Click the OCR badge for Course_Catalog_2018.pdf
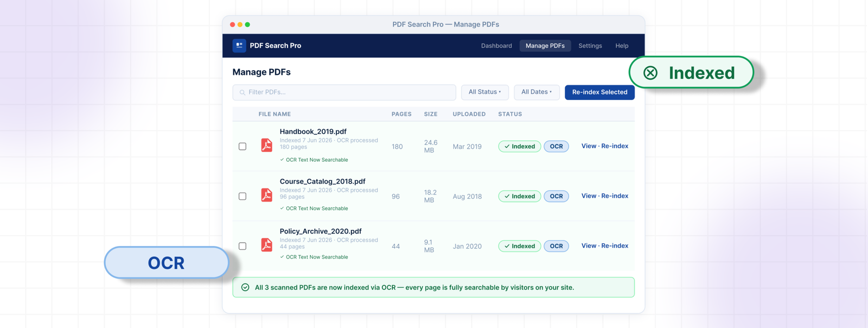This screenshot has height=328, width=868. [556, 196]
